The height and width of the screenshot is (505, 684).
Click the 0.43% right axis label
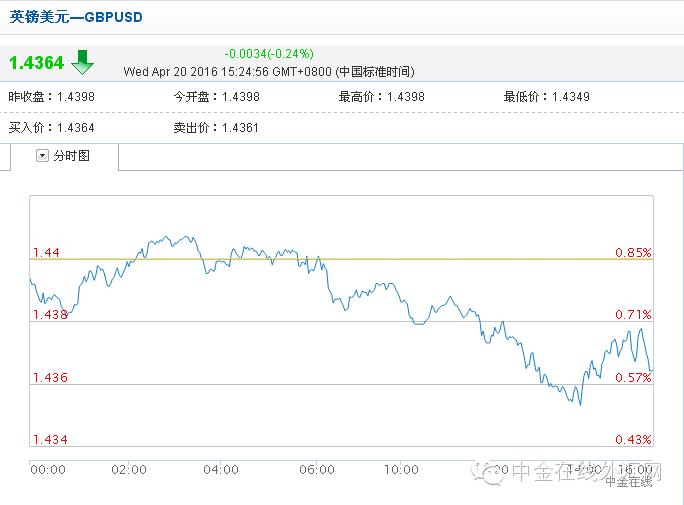click(633, 439)
